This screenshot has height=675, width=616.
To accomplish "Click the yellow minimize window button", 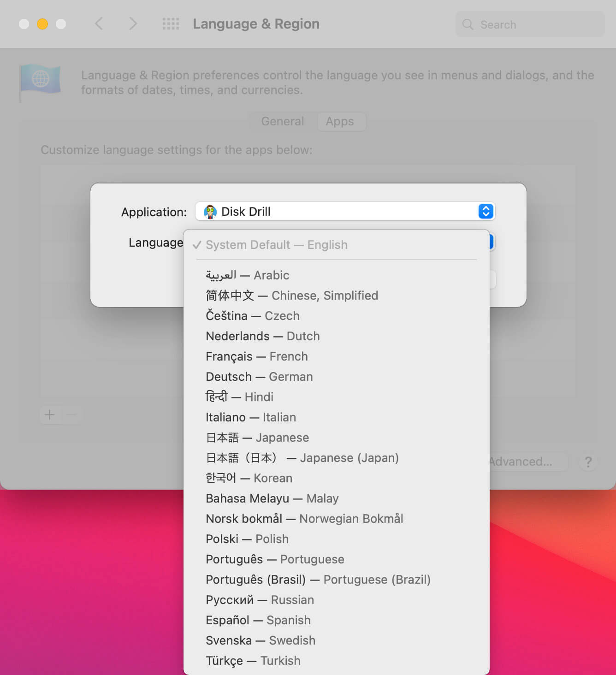I will click(42, 24).
